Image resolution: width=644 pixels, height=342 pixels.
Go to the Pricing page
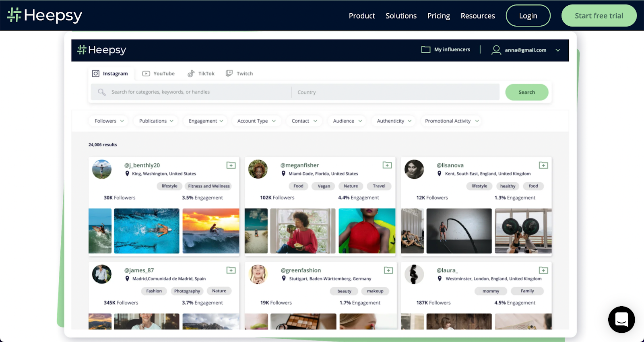click(x=439, y=16)
